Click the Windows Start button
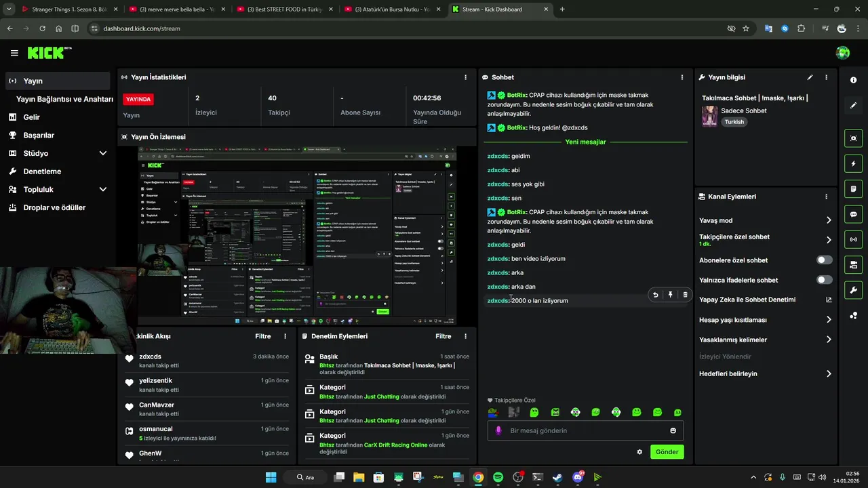 [271, 477]
